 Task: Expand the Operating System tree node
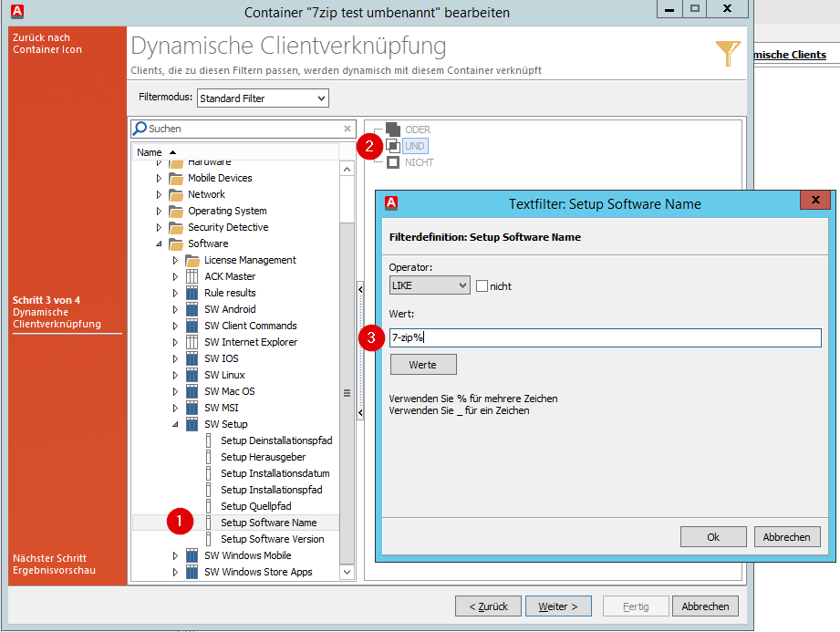pos(159,211)
